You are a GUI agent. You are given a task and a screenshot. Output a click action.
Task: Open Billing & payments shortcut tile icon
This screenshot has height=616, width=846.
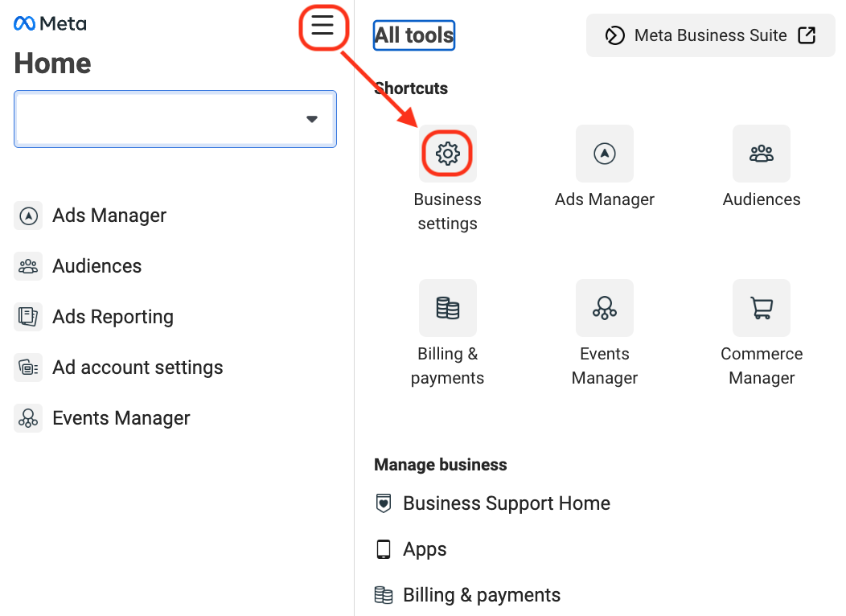(x=447, y=308)
